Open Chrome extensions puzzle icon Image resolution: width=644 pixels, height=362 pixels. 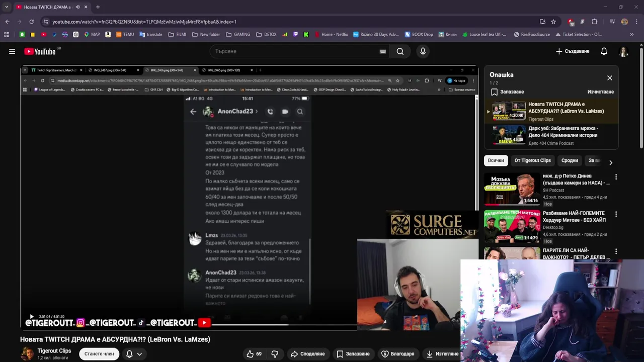(x=594, y=22)
